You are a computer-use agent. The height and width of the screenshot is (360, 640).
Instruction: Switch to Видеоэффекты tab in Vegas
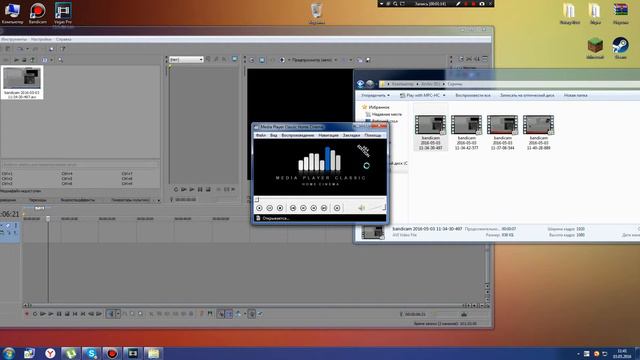tap(78, 200)
